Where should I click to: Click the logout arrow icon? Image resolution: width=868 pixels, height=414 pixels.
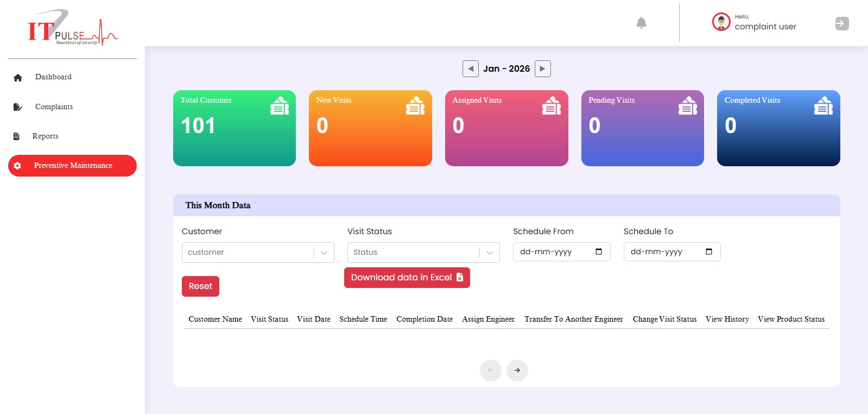click(x=841, y=23)
